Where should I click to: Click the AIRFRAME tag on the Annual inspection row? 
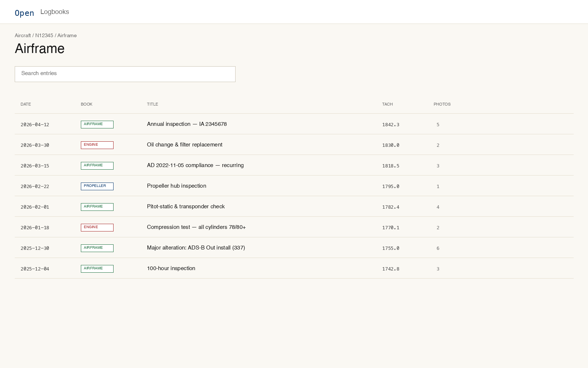pyautogui.click(x=97, y=124)
